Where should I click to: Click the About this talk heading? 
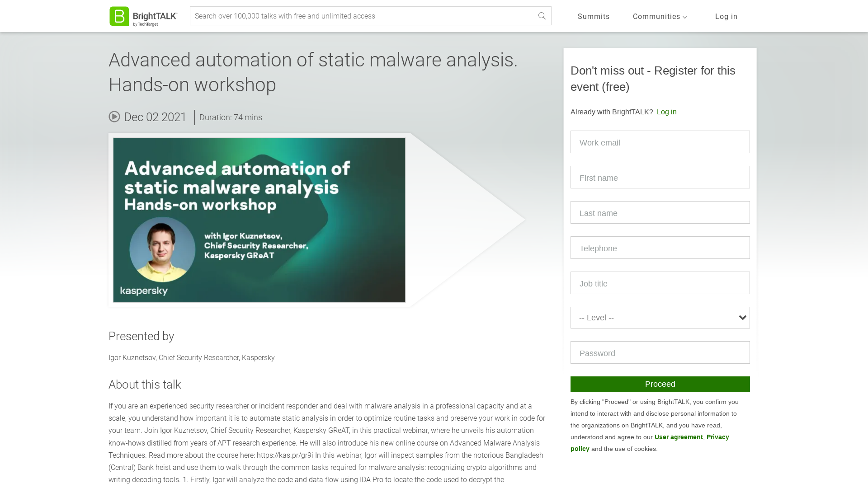point(145,385)
